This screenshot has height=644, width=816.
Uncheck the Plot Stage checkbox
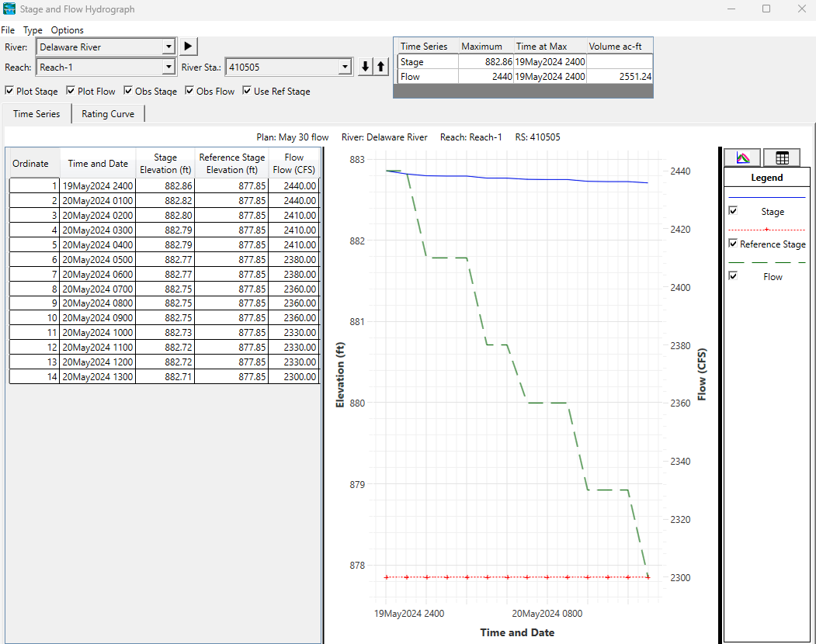pyautogui.click(x=9, y=91)
